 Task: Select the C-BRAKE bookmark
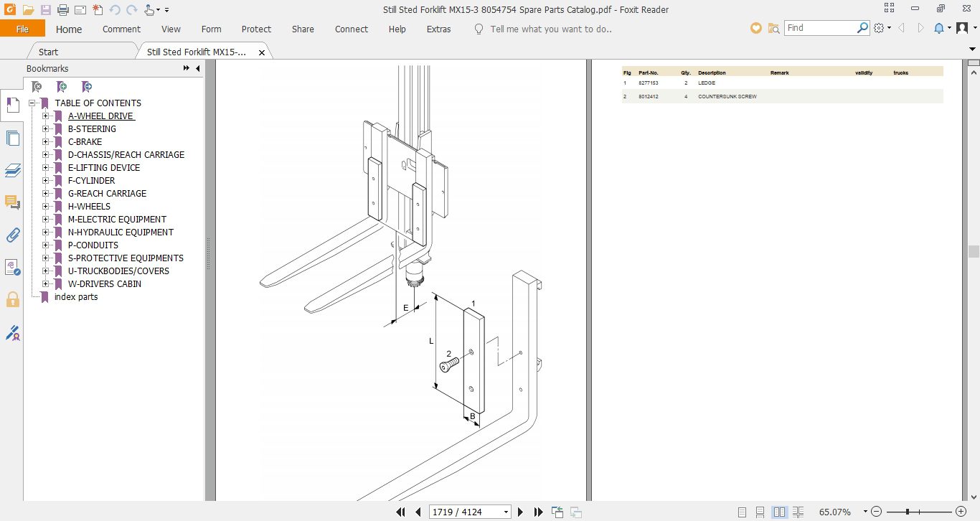(x=85, y=142)
